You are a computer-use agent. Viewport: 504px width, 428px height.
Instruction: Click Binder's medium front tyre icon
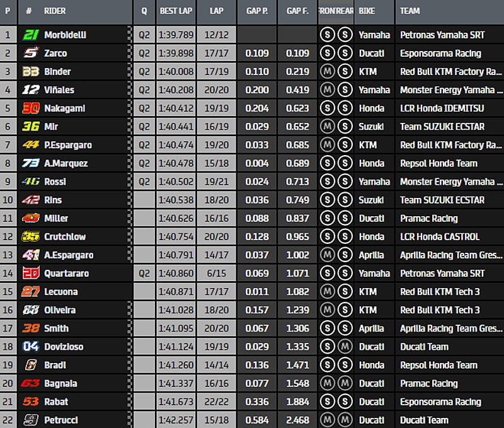click(327, 71)
